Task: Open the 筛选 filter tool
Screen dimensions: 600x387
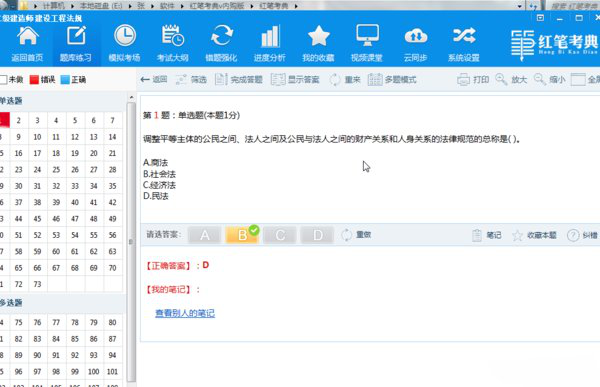Action: (191, 80)
